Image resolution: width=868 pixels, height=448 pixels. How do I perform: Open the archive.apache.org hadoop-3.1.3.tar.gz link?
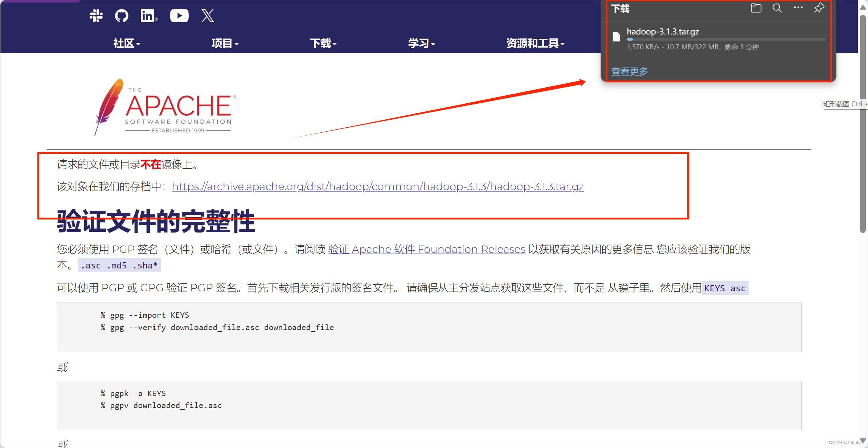[378, 186]
